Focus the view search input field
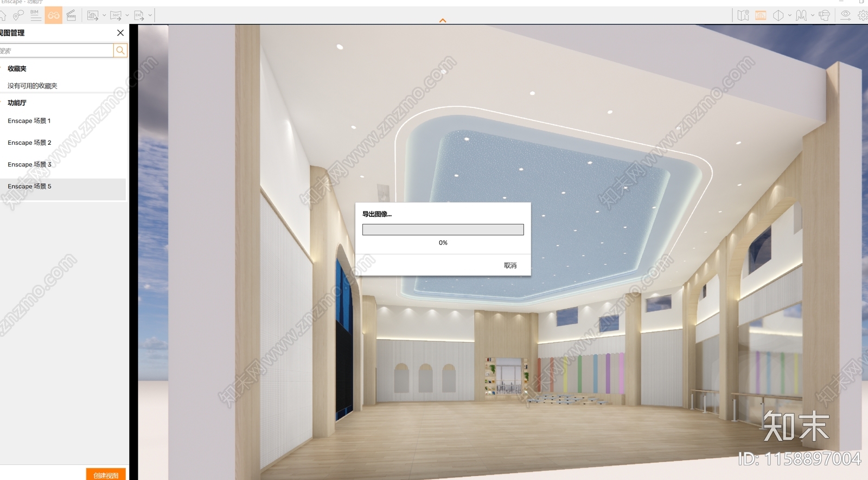 coord(56,50)
